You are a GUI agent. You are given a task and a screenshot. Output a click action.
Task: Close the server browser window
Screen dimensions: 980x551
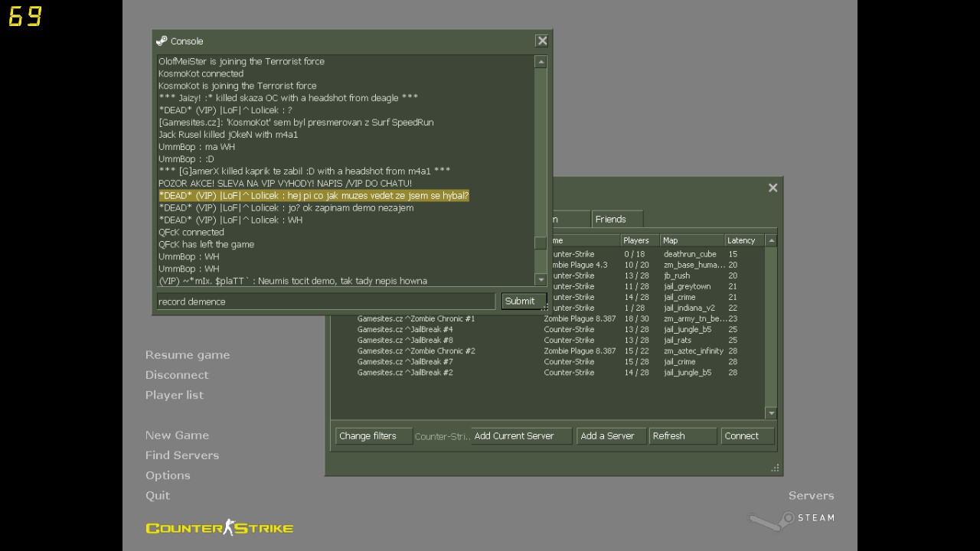(x=773, y=187)
